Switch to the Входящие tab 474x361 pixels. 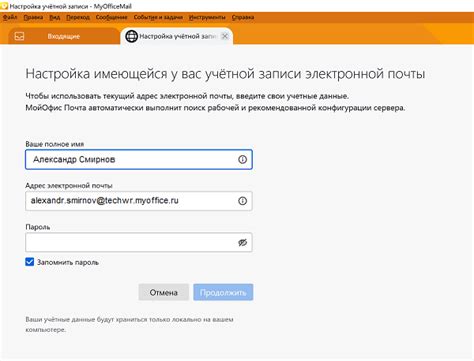pos(63,36)
